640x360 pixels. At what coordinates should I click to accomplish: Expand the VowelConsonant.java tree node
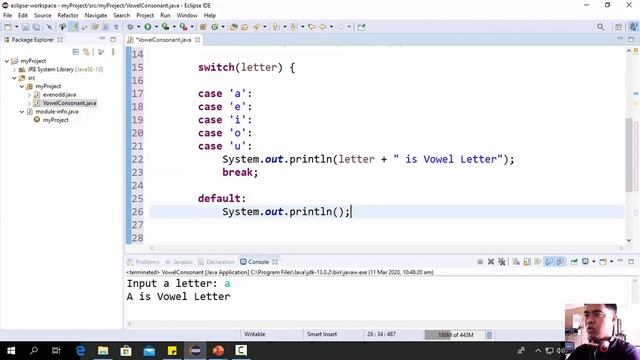pos(29,103)
